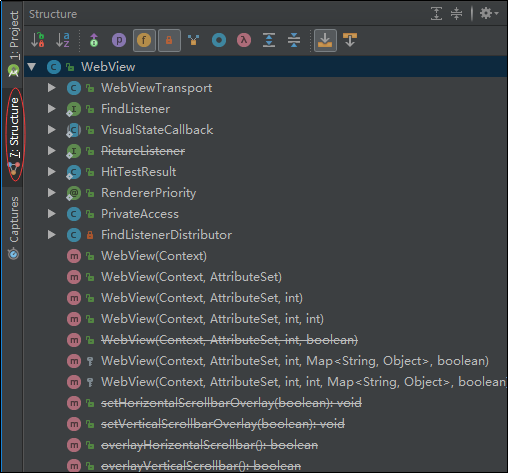Collapse all nodes in toolbar
Screen dimensions: 508x473
294,40
